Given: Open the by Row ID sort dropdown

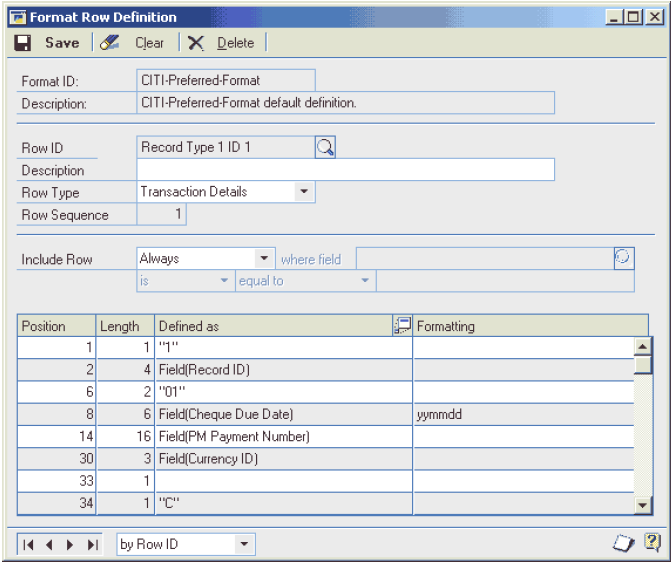Looking at the screenshot, I should tap(244, 544).
